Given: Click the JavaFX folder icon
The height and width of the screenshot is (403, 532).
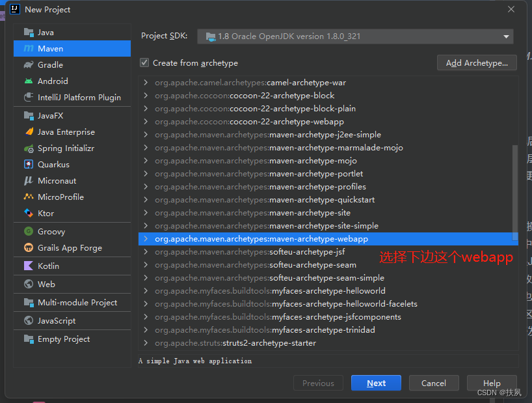Looking at the screenshot, I should [x=29, y=116].
